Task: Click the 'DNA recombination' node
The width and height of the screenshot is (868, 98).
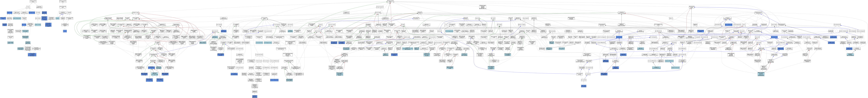Action: click(x=240, y=49)
